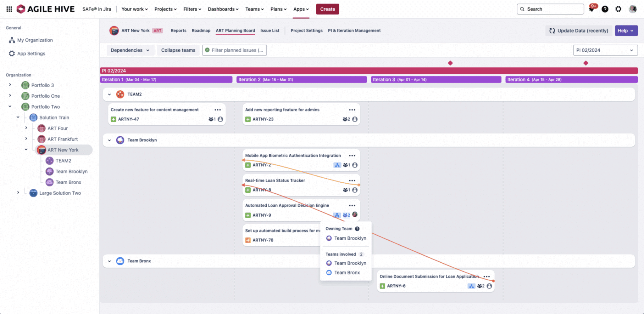Click the Owning Team help icon
The image size is (644, 314).
pos(357,229)
